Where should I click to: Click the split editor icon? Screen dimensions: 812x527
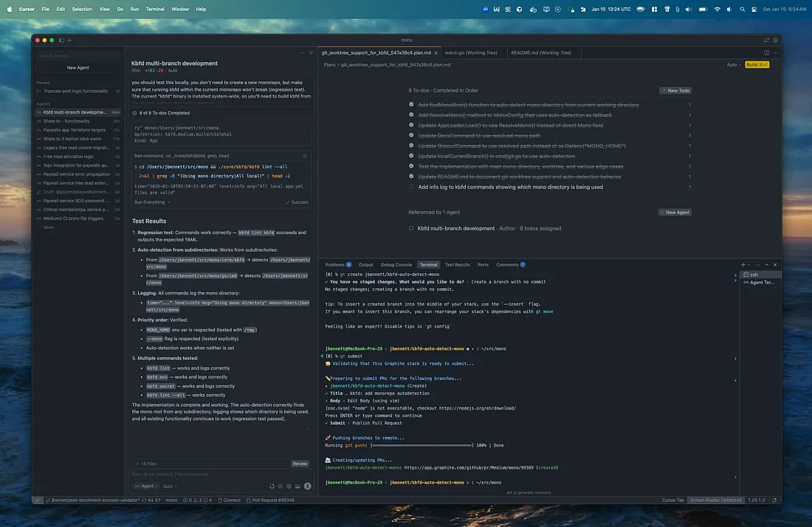pos(766,53)
